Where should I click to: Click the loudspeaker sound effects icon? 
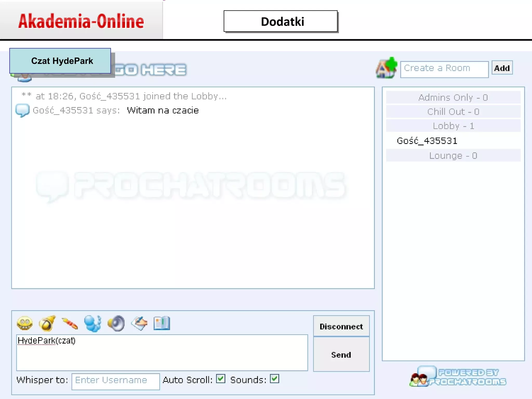(x=116, y=323)
